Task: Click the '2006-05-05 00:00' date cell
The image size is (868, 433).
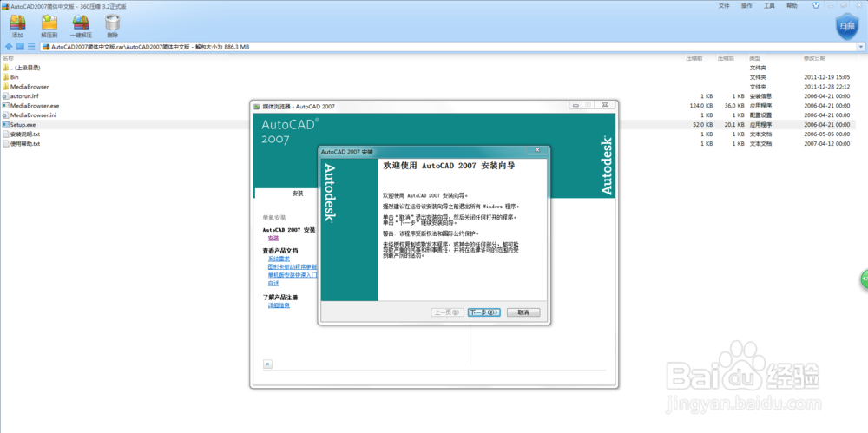Action: pyautogui.click(x=826, y=134)
